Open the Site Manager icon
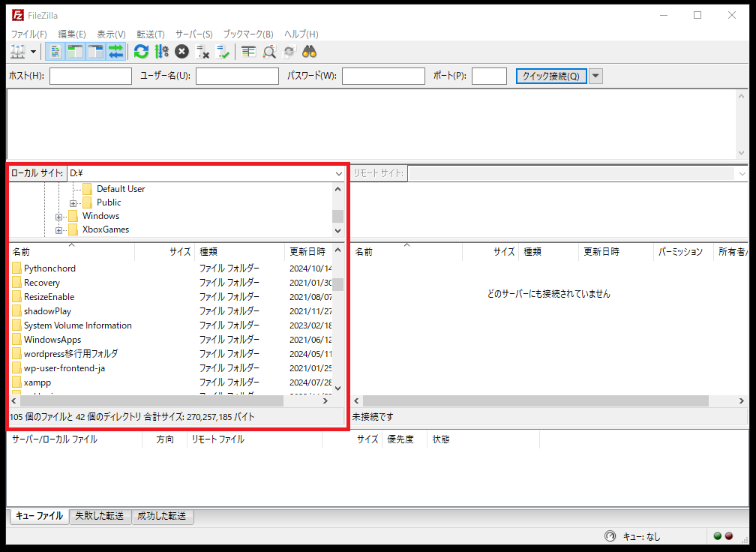 tap(17, 52)
